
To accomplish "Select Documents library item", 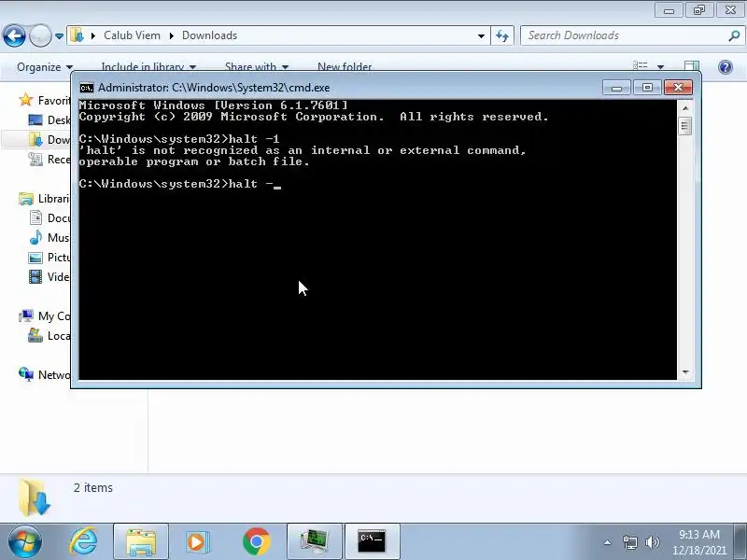I will pos(49,218).
